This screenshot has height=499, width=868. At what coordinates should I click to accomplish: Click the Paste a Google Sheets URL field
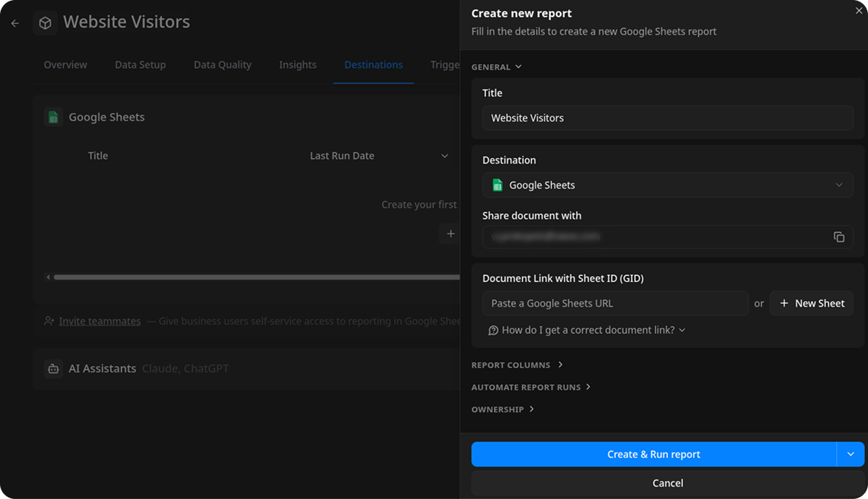(x=615, y=303)
